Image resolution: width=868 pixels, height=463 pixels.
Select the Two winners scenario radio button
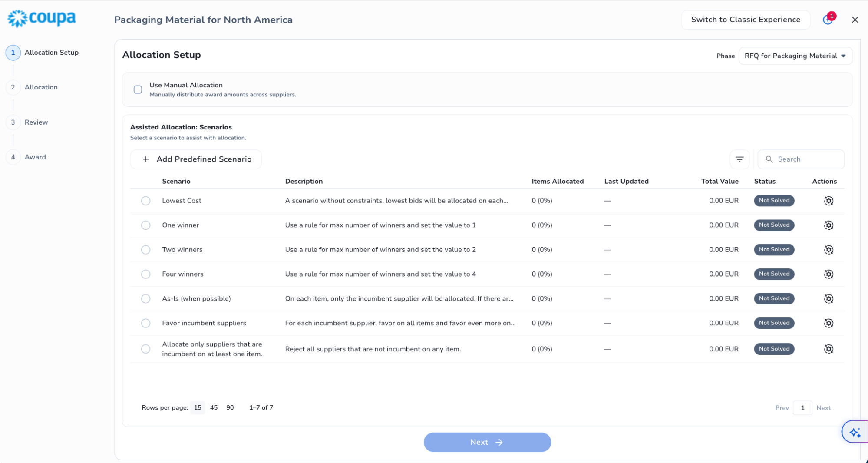point(145,250)
